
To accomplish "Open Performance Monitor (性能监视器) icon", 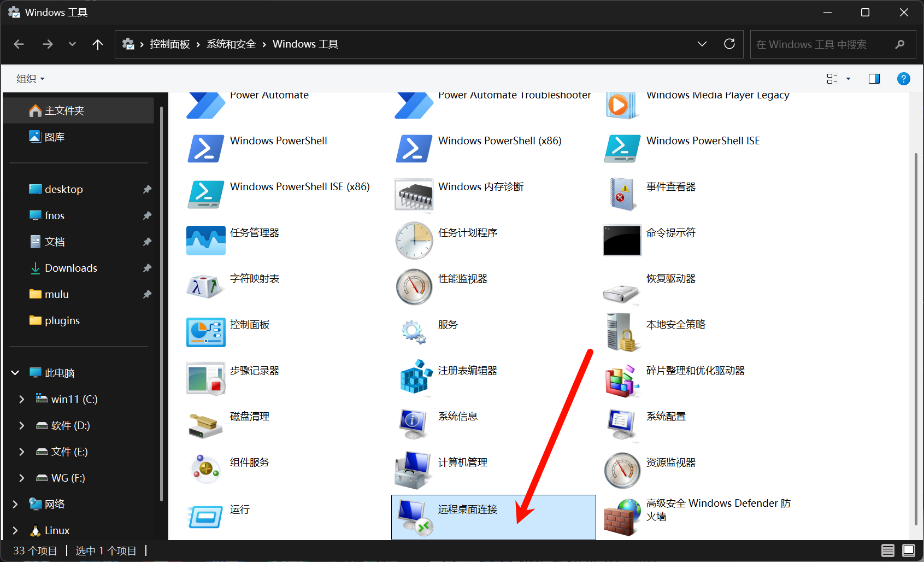I will [414, 286].
